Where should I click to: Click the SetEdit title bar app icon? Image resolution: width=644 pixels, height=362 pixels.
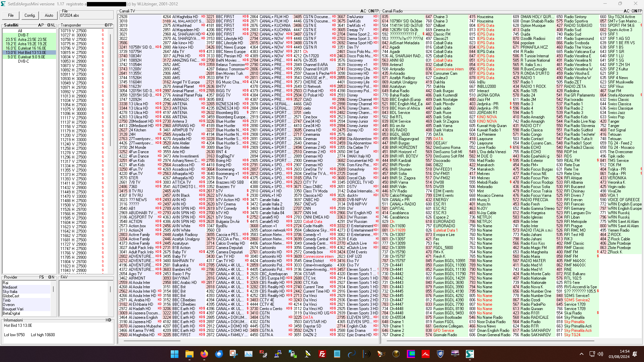pyautogui.click(x=4, y=4)
